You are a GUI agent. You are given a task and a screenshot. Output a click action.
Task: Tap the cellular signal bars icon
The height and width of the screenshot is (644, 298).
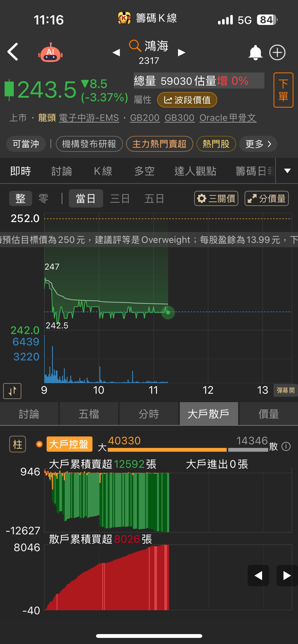[x=225, y=20]
